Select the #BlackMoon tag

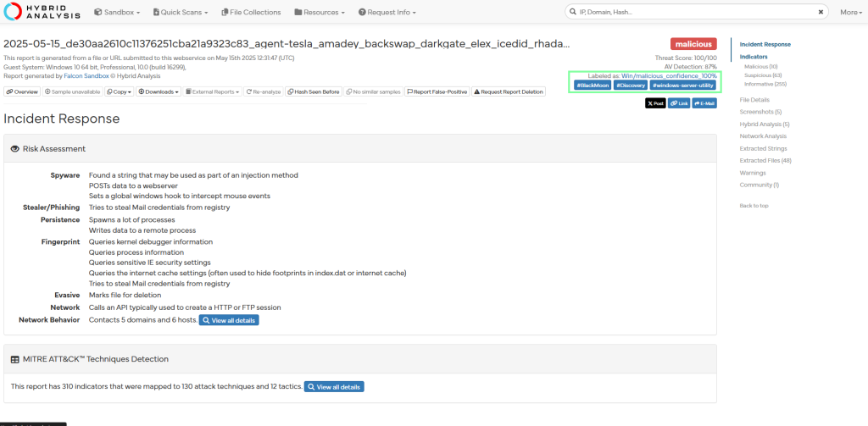coord(593,86)
